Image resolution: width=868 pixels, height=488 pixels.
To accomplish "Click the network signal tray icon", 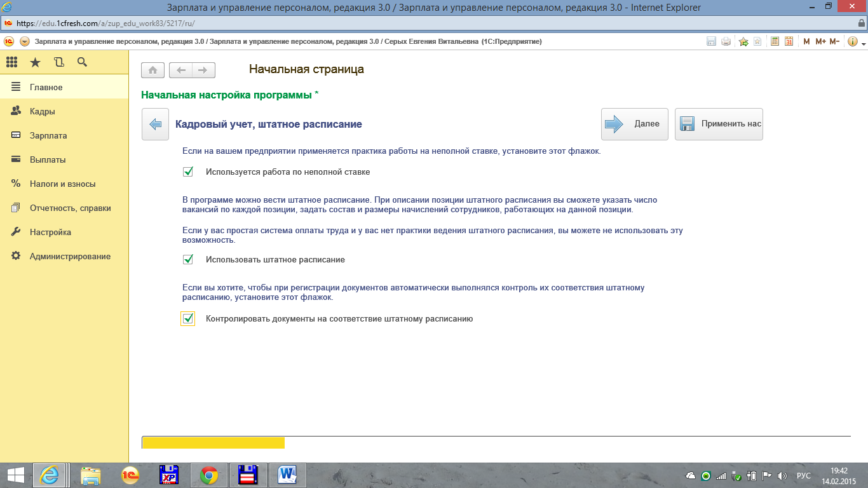I will click(721, 476).
